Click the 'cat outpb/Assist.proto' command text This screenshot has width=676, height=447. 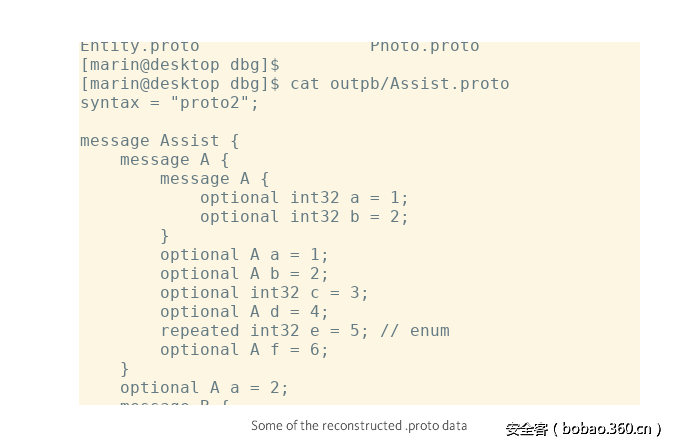click(x=399, y=83)
